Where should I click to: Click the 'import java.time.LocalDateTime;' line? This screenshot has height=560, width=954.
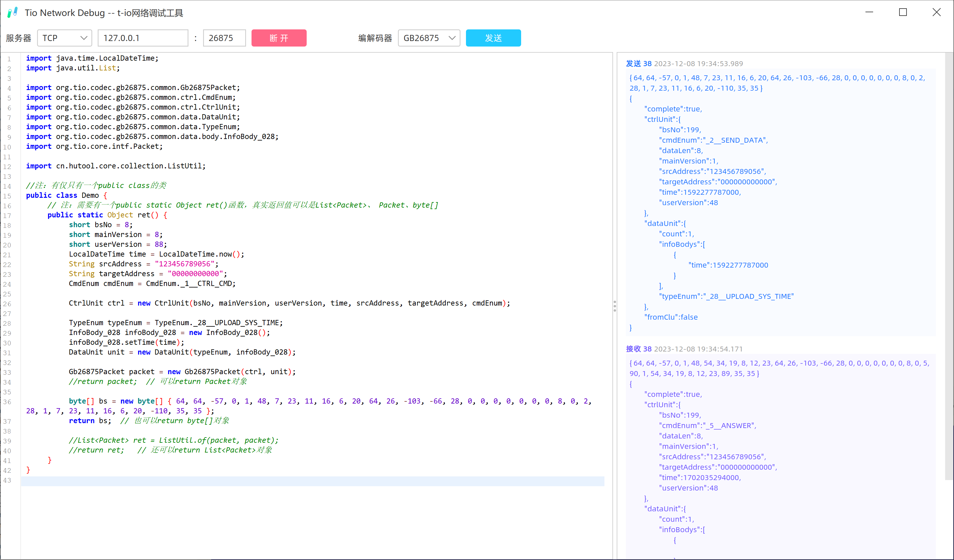click(92, 58)
